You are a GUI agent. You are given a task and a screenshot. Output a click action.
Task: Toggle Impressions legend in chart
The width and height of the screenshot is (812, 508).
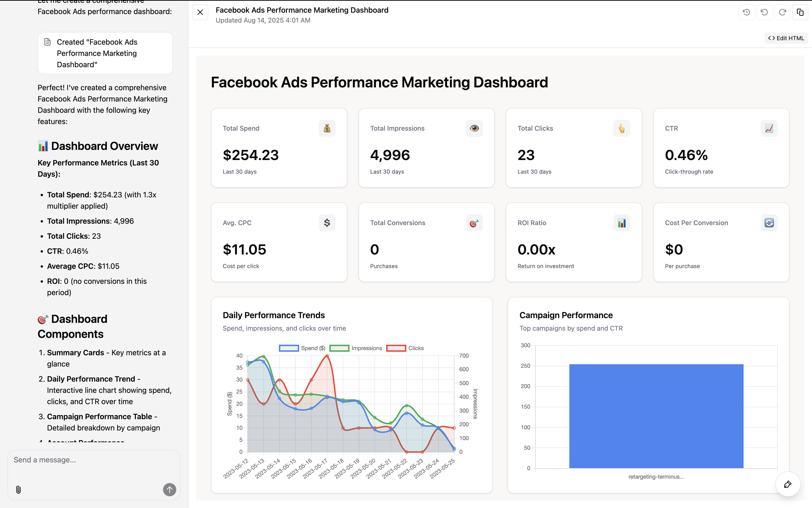[x=355, y=348]
